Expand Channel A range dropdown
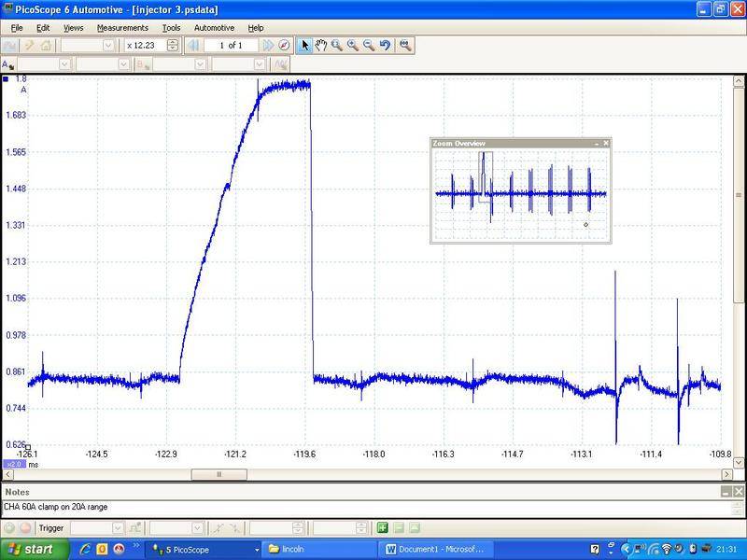Viewport: 747px width, 560px height. (64, 64)
